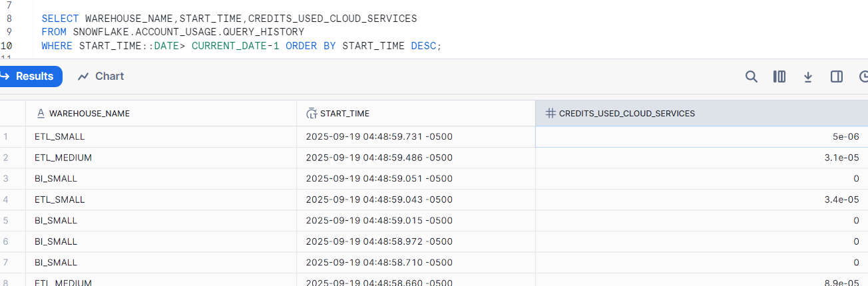Toggle the side panel layout icon
868x286 pixels.
[837, 76]
